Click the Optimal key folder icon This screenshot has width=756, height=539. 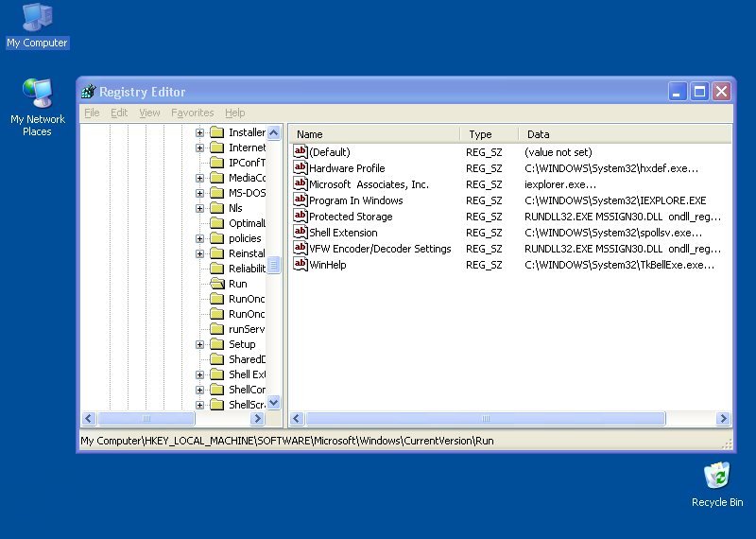coord(217,223)
